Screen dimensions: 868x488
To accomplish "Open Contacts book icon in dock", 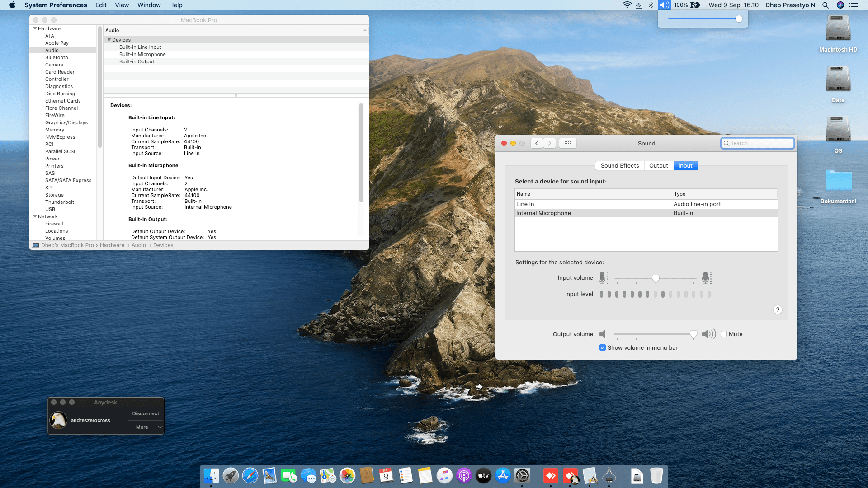I will (367, 475).
